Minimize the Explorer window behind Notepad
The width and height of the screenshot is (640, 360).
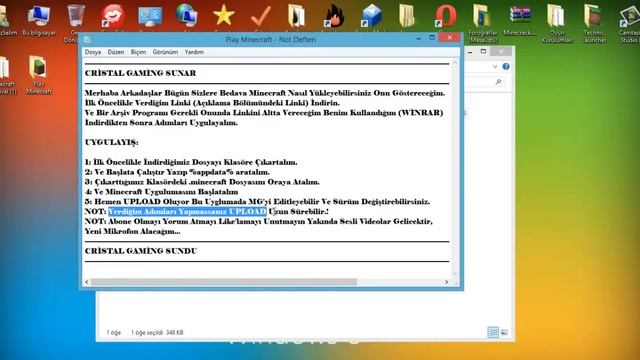[470, 52]
